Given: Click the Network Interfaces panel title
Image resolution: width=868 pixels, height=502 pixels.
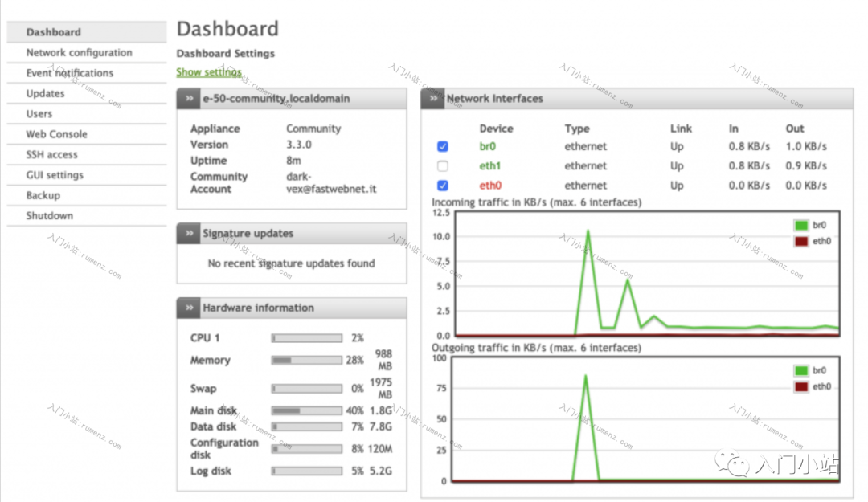Looking at the screenshot, I should 494,99.
